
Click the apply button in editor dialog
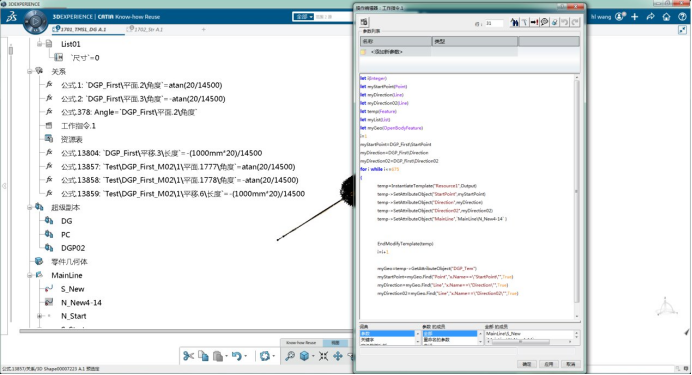coord(549,364)
